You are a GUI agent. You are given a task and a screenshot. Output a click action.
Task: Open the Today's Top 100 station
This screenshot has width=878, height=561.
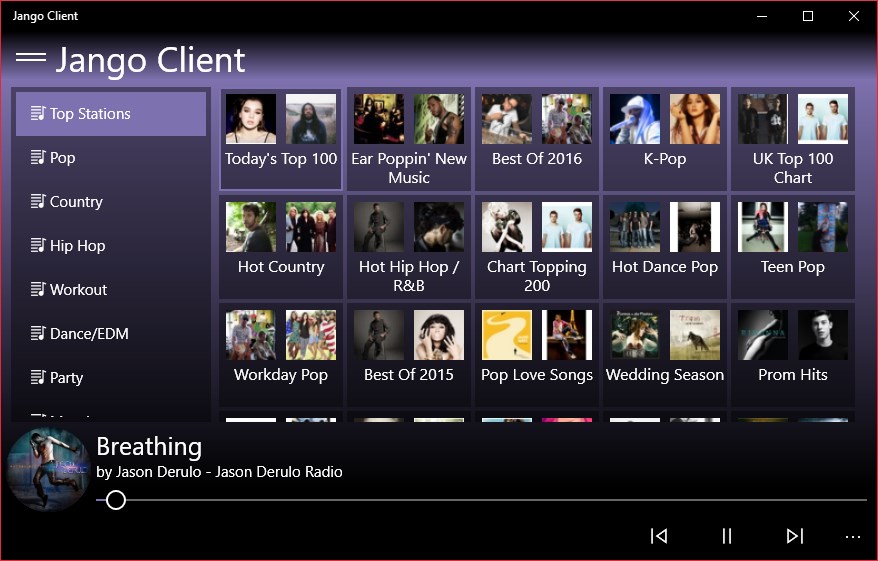pyautogui.click(x=281, y=139)
